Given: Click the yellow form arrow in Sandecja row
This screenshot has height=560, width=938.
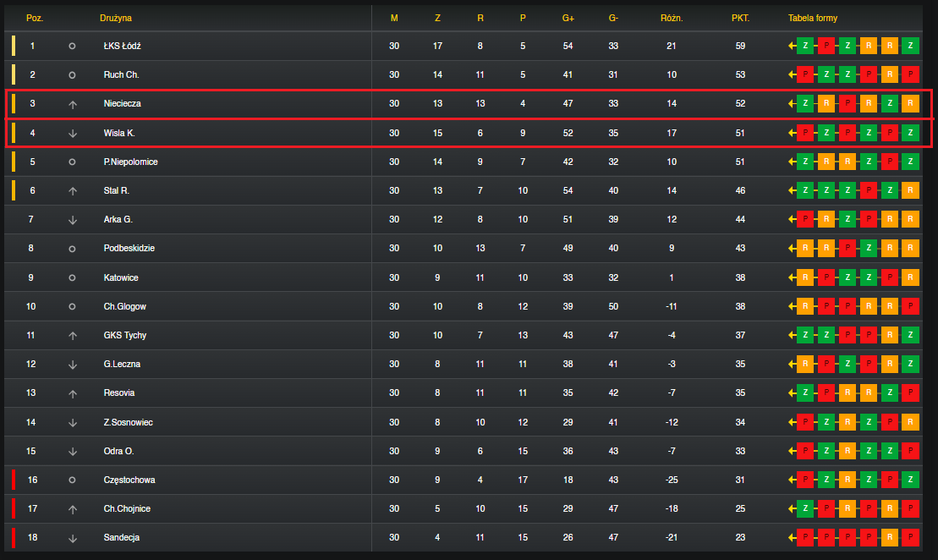Looking at the screenshot, I should 792,537.
